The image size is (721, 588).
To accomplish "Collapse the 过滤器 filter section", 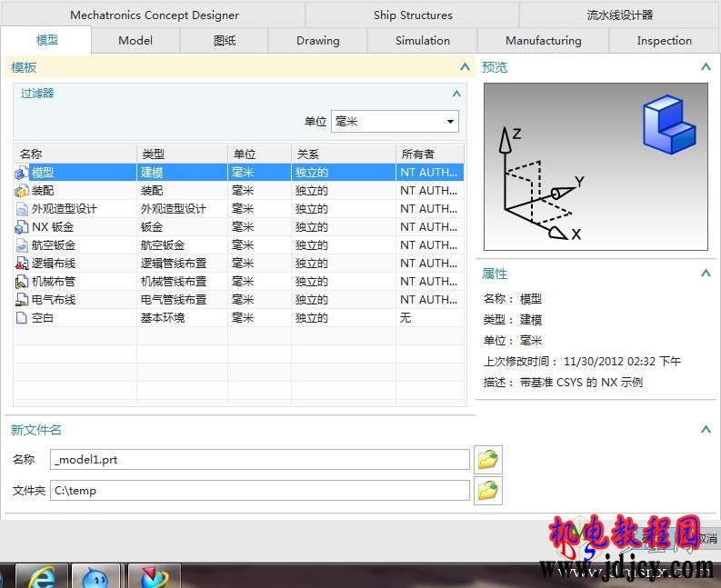I will point(456,94).
